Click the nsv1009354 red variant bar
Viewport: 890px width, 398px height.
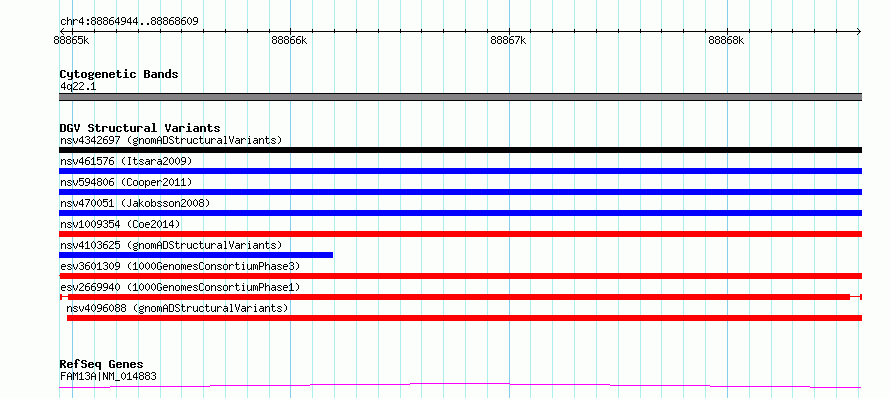coord(460,234)
